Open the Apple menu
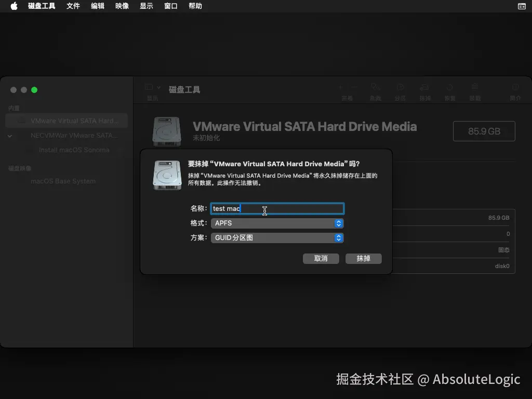The width and height of the screenshot is (532, 399). 14,6
